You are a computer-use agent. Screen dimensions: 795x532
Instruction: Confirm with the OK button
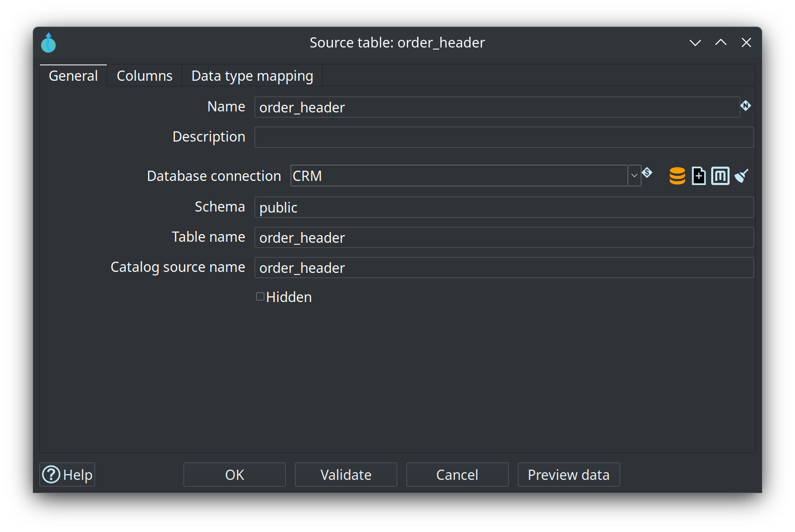pyautogui.click(x=235, y=475)
